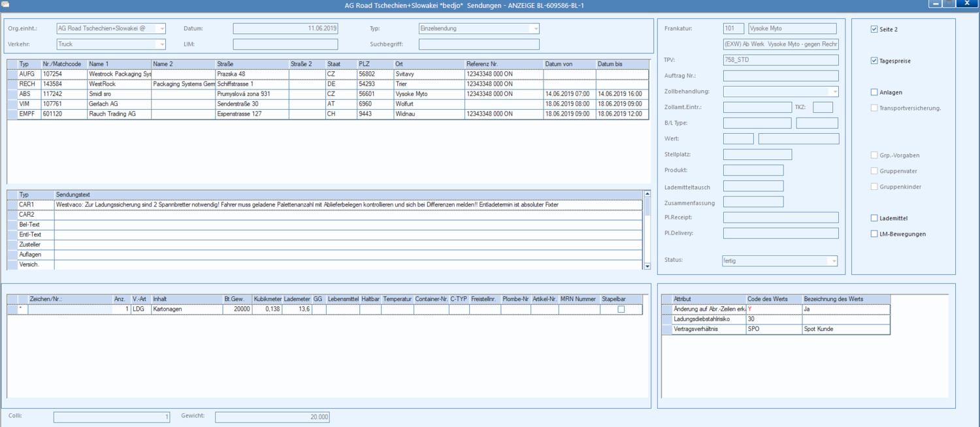
Task: Open the window system menu icon
Action: (5, 5)
